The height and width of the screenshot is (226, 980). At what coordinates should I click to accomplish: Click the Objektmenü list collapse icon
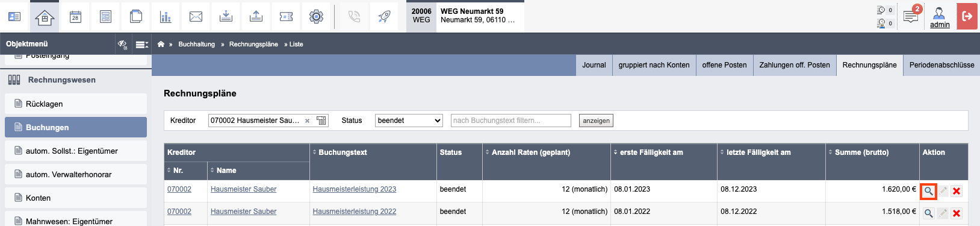pos(142,44)
